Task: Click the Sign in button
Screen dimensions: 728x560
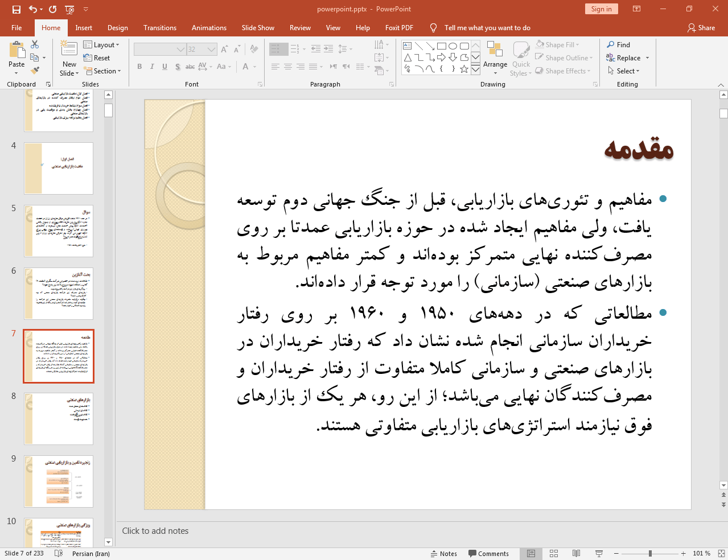Action: tap(601, 9)
